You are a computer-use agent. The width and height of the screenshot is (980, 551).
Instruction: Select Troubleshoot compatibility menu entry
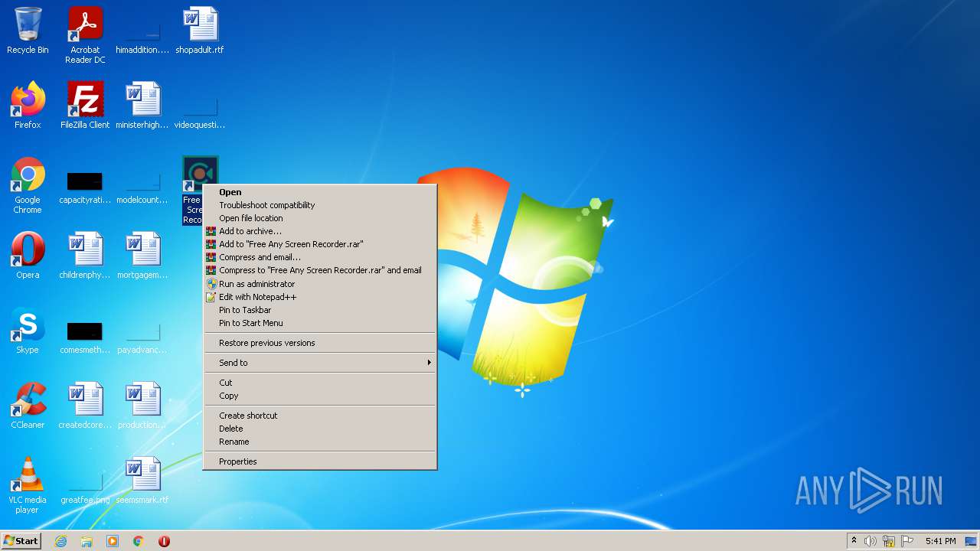pyautogui.click(x=320, y=205)
